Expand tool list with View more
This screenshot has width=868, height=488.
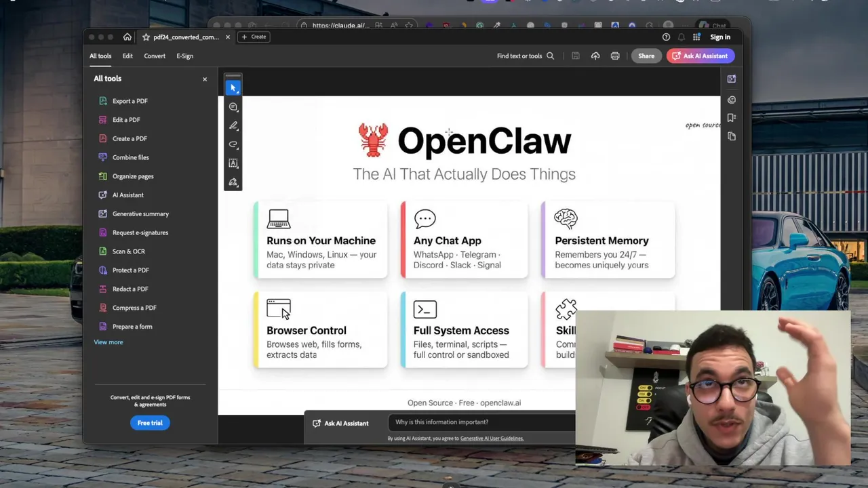[108, 342]
